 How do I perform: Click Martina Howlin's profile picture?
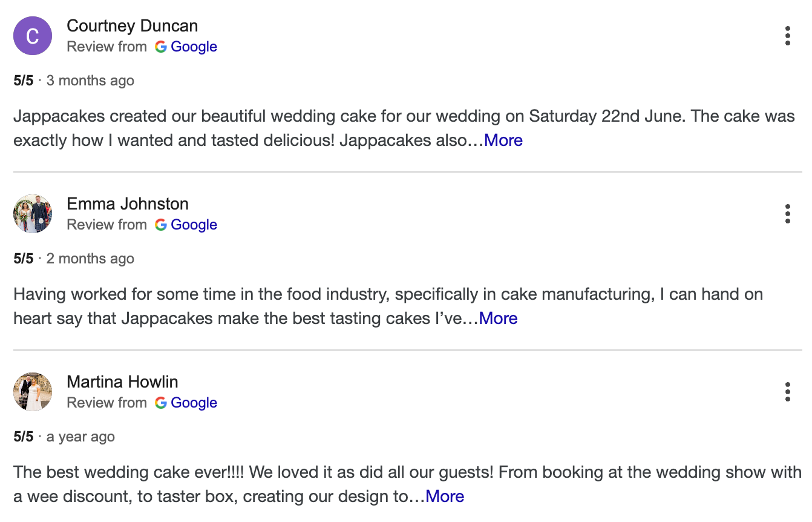coord(32,392)
